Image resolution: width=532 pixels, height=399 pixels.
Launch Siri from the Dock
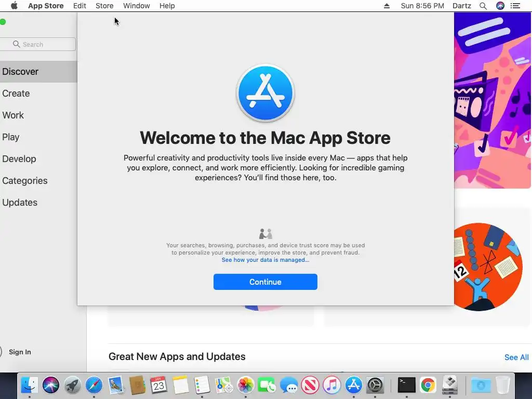51,385
